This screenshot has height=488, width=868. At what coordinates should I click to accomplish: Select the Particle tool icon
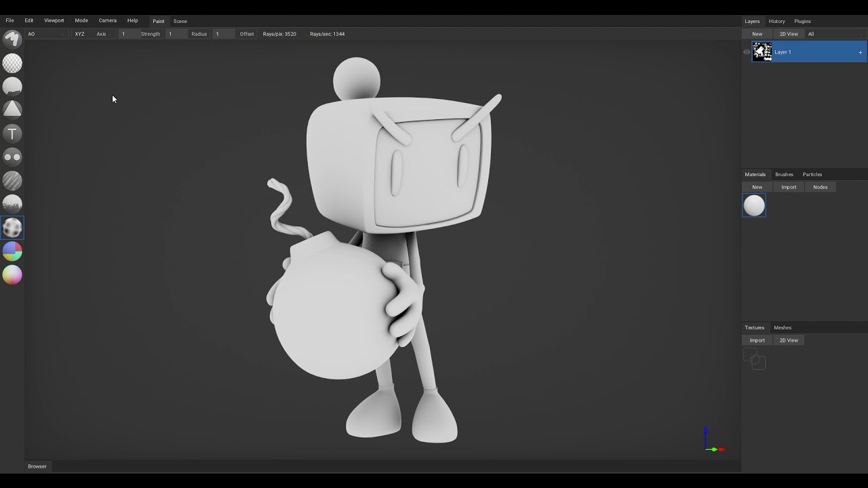tap(12, 204)
